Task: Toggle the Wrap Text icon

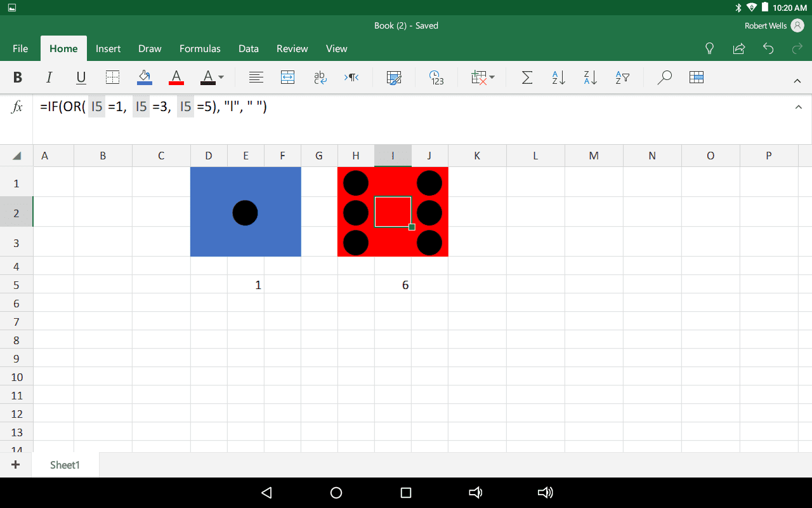Action: point(320,77)
